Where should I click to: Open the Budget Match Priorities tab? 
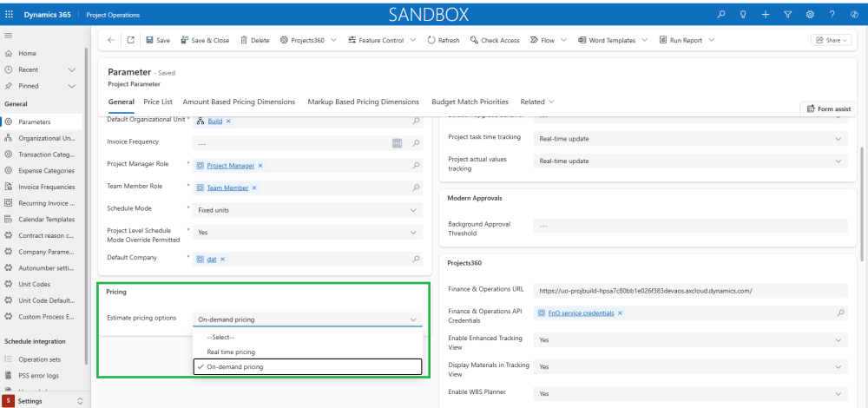pos(470,102)
